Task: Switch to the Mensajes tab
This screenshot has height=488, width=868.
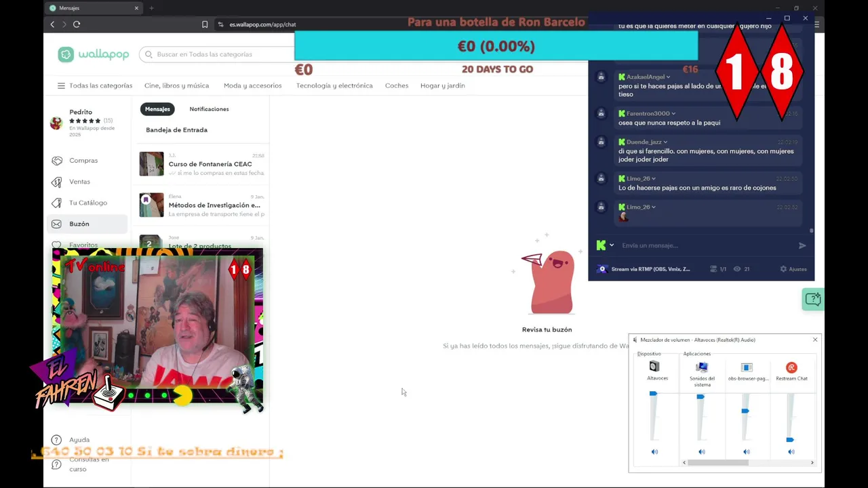Action: pyautogui.click(x=157, y=109)
